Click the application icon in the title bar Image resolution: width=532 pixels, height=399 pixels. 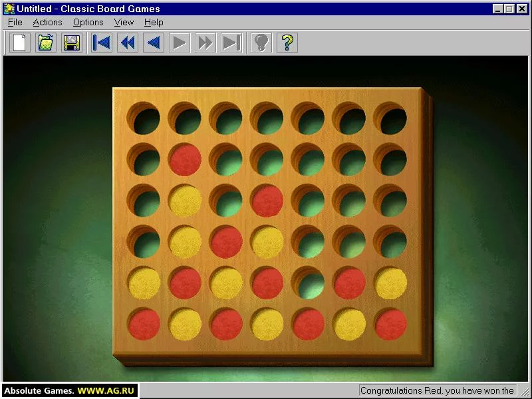(x=9, y=9)
